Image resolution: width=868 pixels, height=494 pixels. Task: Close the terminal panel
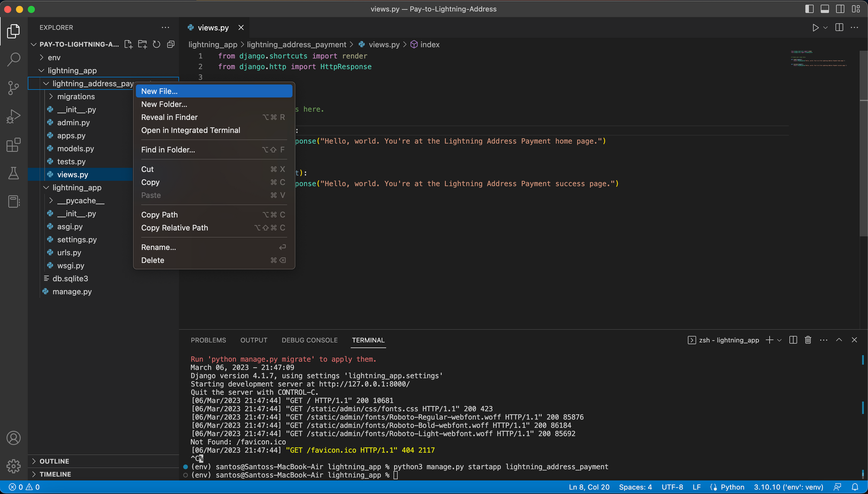pos(855,340)
